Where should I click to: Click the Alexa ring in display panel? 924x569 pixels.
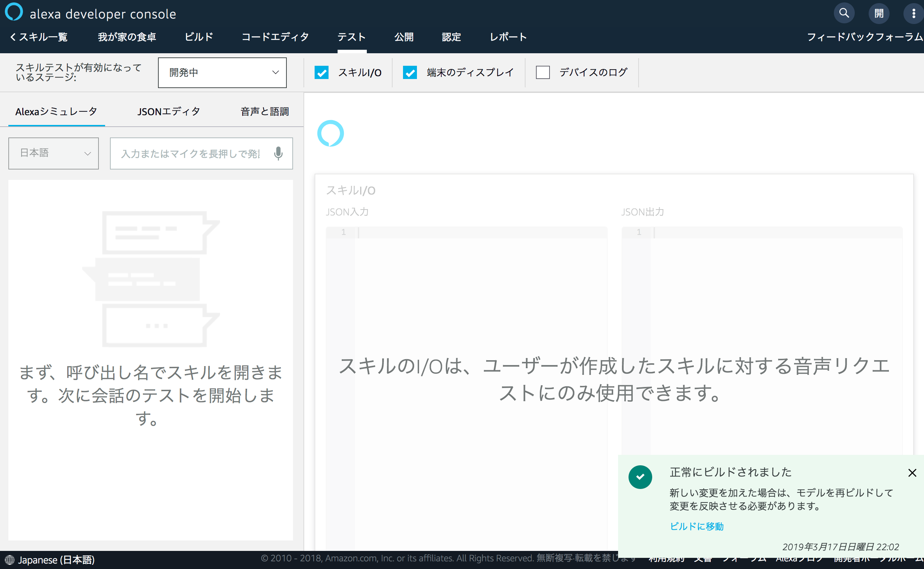tap(330, 133)
